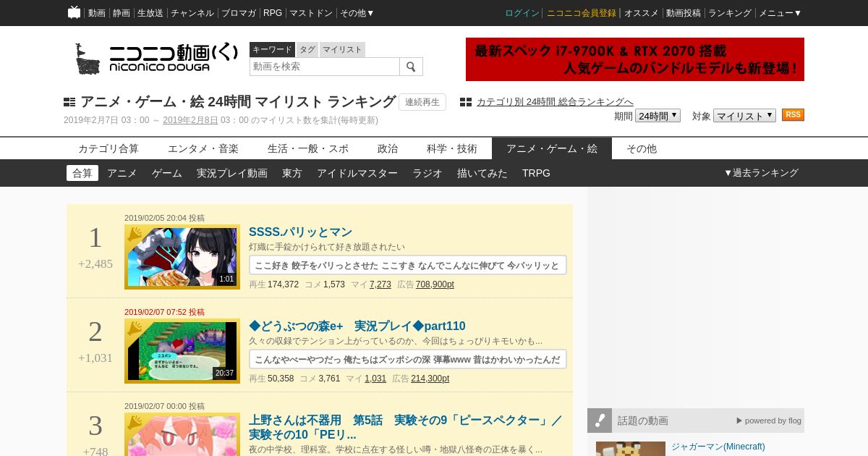Screen dimensions: 868x456
Task: Open the SSSS.パリッとマン title link
Action: click(x=300, y=232)
